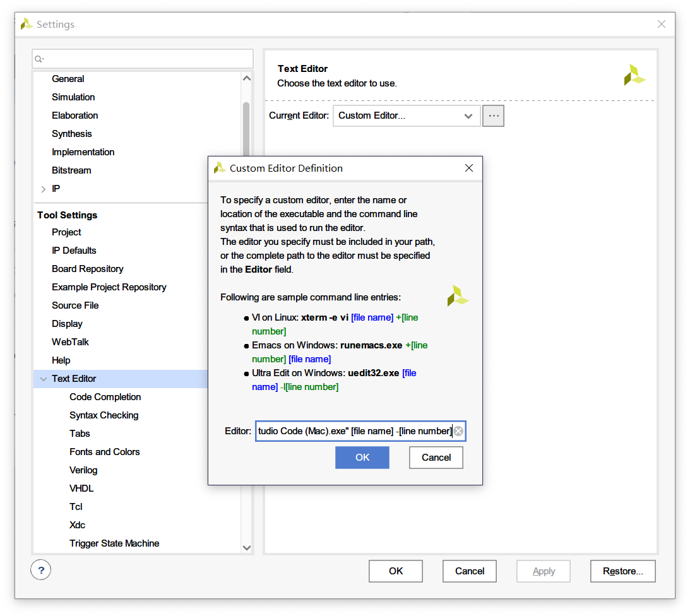
Task: Click the Restore... button
Action: [x=622, y=571]
